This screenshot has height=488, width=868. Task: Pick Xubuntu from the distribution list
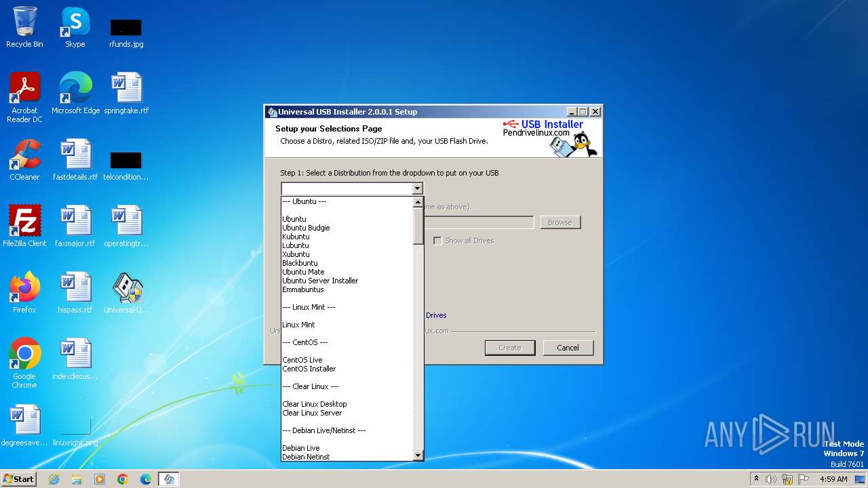(x=347, y=254)
